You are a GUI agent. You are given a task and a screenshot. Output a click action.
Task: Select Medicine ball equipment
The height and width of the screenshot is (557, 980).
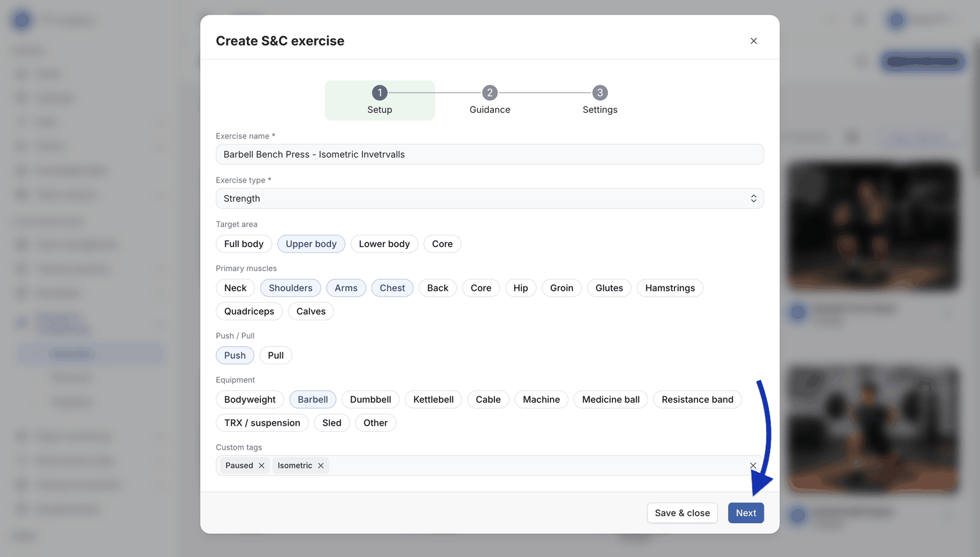tap(611, 399)
